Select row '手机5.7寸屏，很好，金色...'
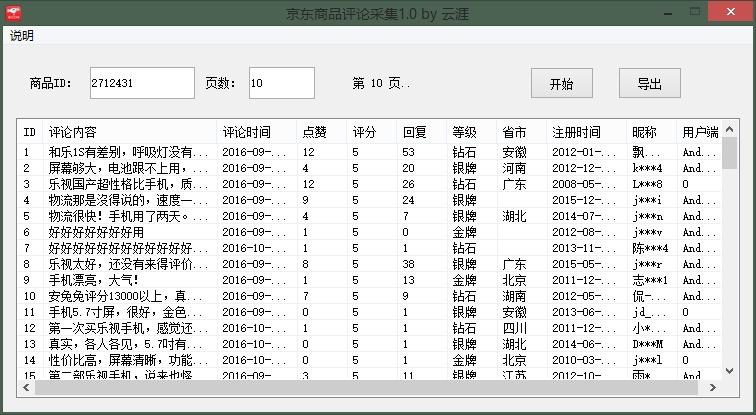This screenshot has height=415, width=756. (x=370, y=312)
